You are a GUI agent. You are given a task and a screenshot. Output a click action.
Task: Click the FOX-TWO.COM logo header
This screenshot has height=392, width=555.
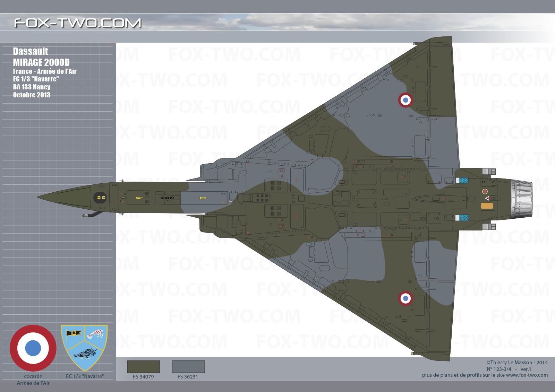pyautogui.click(x=78, y=23)
